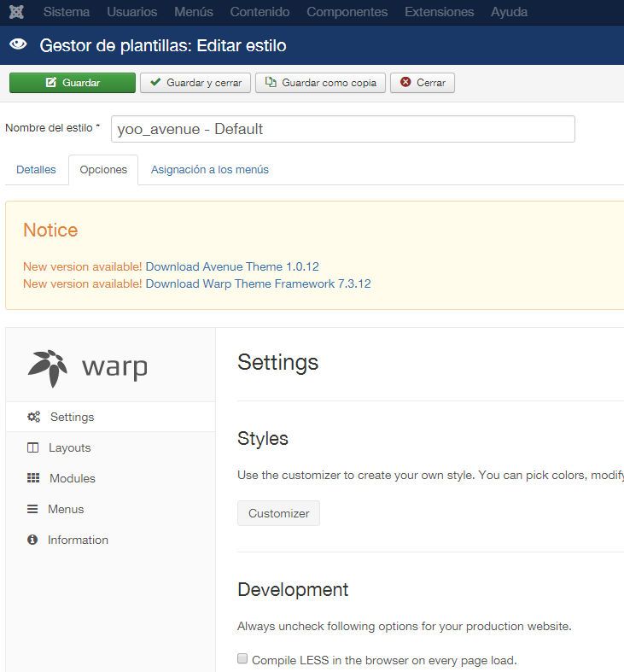Open Layouts via the columns icon

coord(33,447)
